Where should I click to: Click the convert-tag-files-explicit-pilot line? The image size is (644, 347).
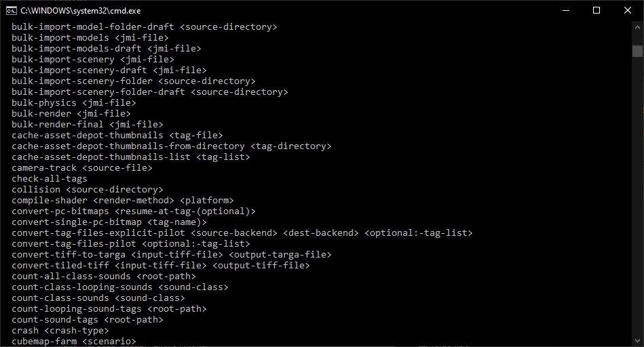[x=242, y=233]
